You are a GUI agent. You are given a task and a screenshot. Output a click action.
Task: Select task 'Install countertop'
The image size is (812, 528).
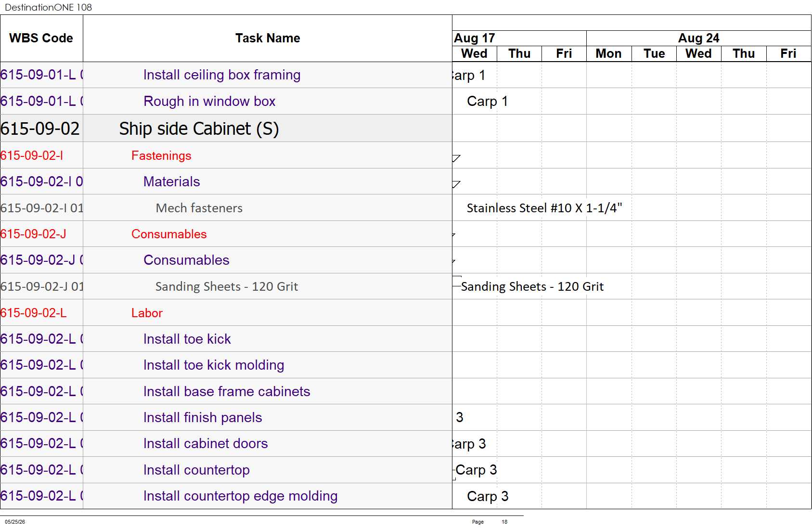(196, 470)
